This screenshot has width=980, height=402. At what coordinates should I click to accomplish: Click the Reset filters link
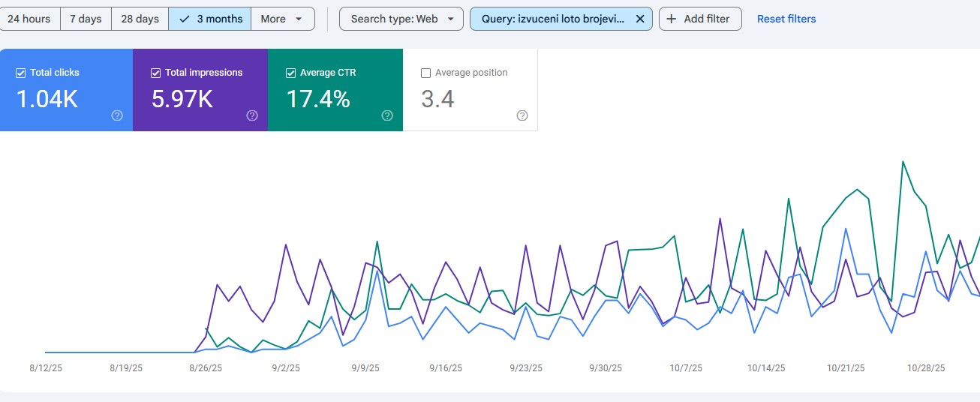pyautogui.click(x=786, y=19)
